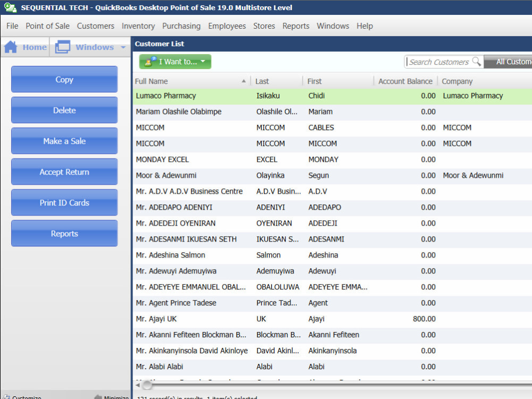
Task: Click the Windows stacked-panes icon
Action: tap(63, 47)
